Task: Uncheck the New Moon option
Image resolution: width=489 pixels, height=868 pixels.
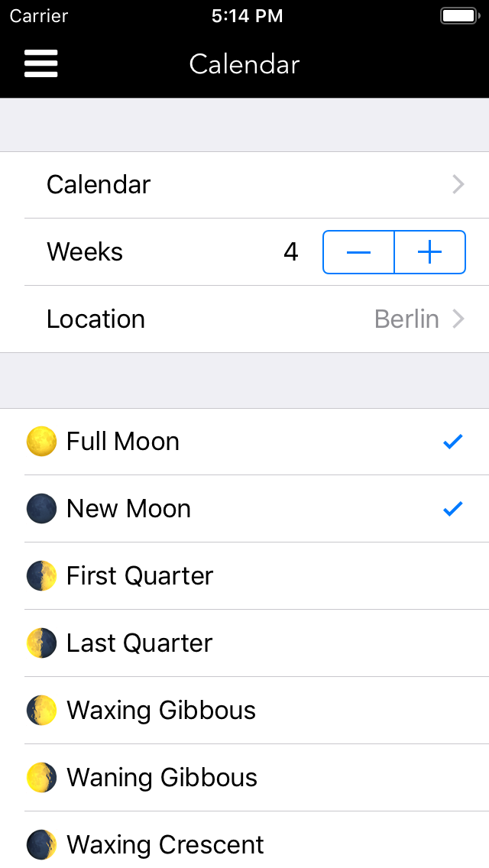Action: point(452,508)
